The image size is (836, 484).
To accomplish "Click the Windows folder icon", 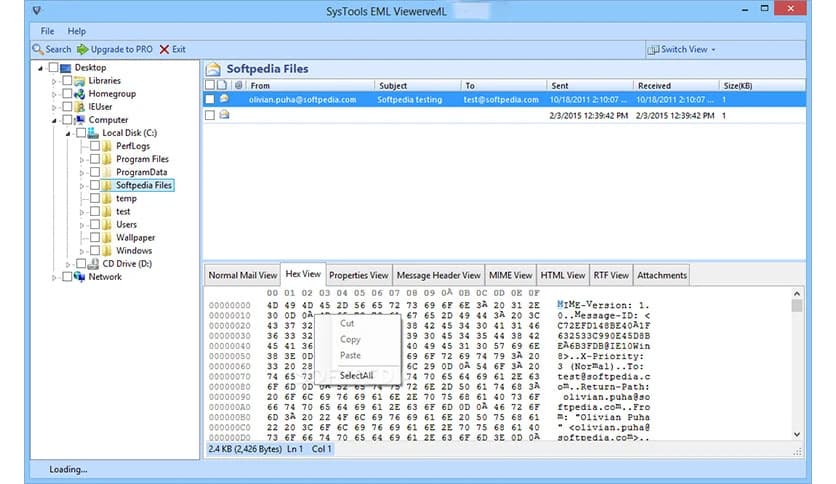I will coord(107,251).
